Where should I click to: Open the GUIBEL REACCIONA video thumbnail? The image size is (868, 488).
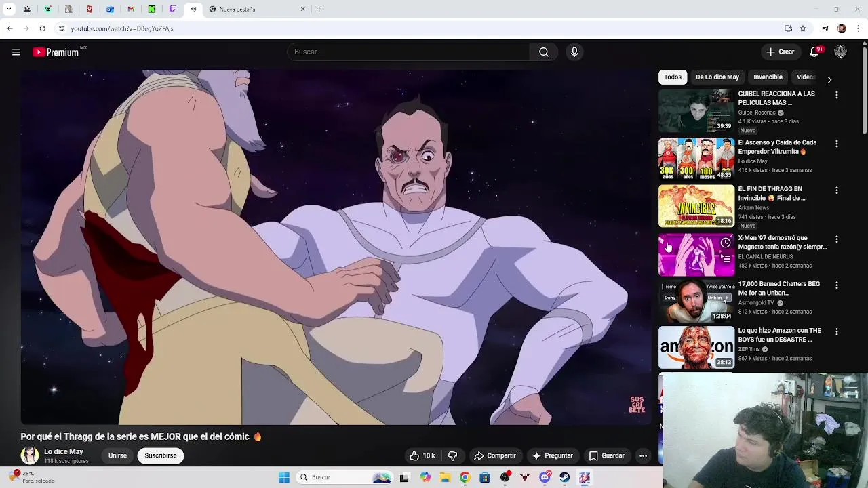click(696, 111)
